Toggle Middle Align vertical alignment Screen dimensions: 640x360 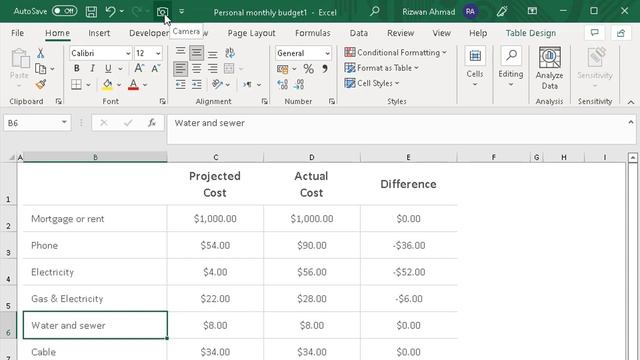(x=196, y=53)
